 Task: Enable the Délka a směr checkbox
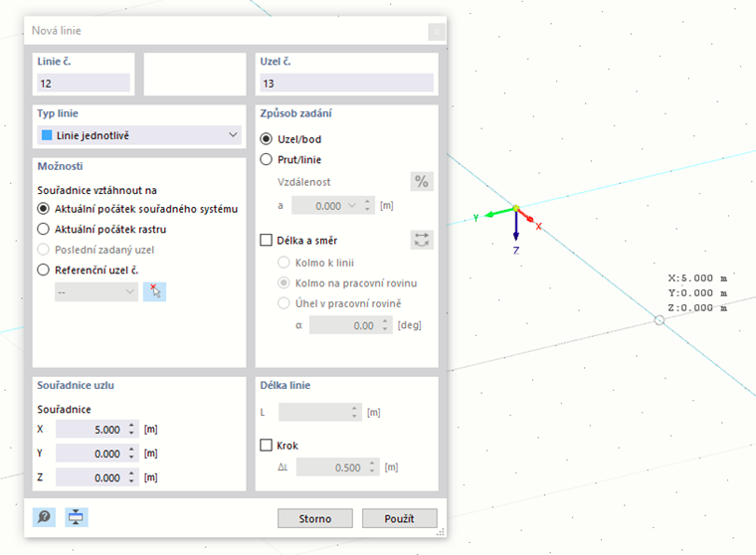click(267, 240)
